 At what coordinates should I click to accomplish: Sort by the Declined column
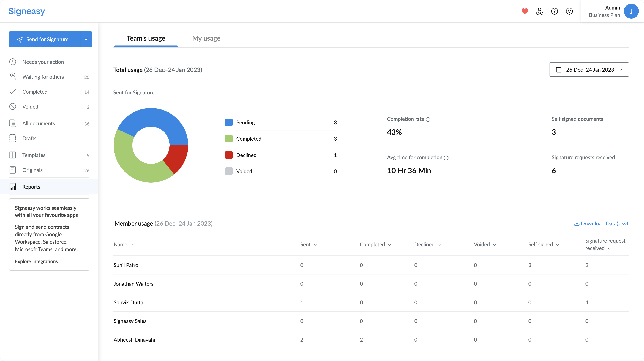[x=427, y=245]
